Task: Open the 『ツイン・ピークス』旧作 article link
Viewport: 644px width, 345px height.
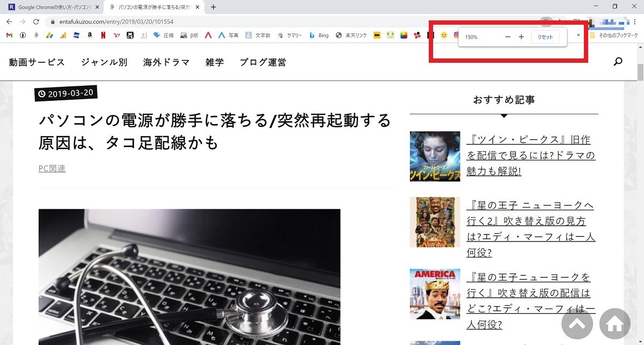Action: coord(531,156)
